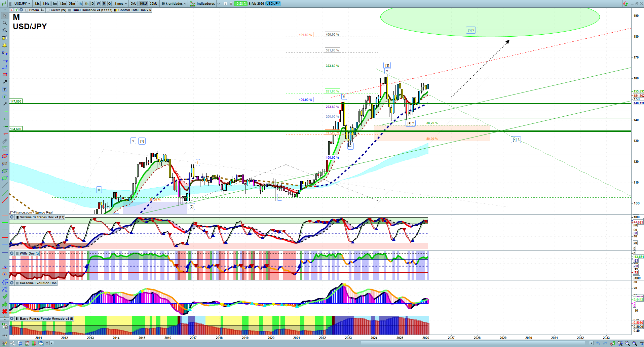Click the scrollbar right arrow
The height and width of the screenshot is (347, 644).
point(591,343)
